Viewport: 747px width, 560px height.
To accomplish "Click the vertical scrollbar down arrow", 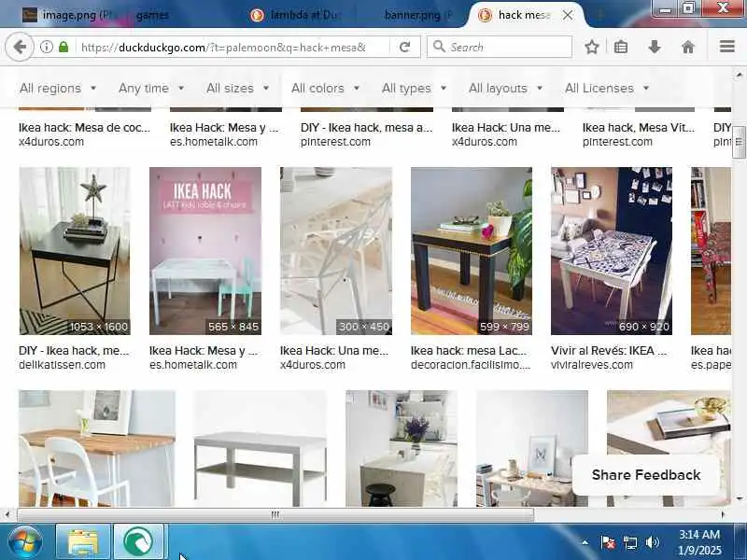I will [739, 499].
